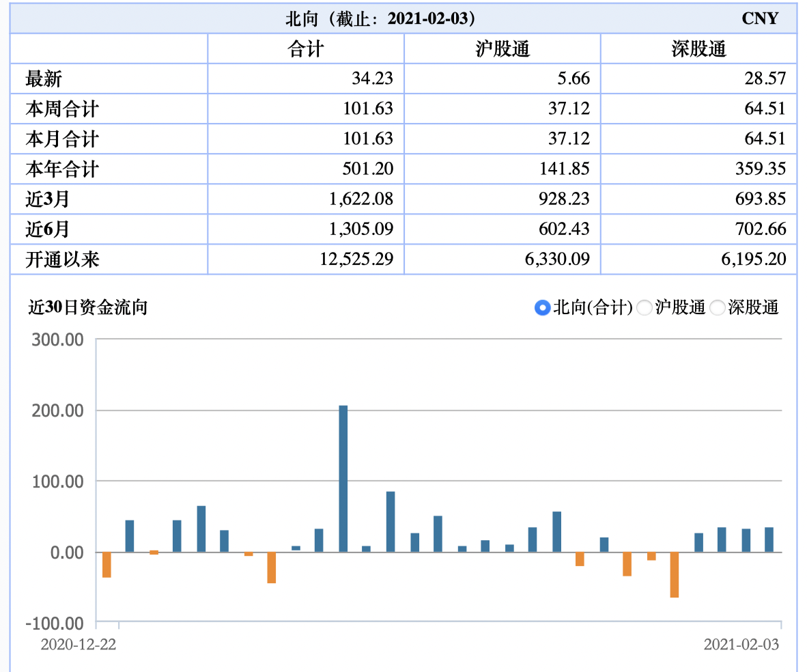Click the value 34.23 in 最新 row

pos(372,79)
